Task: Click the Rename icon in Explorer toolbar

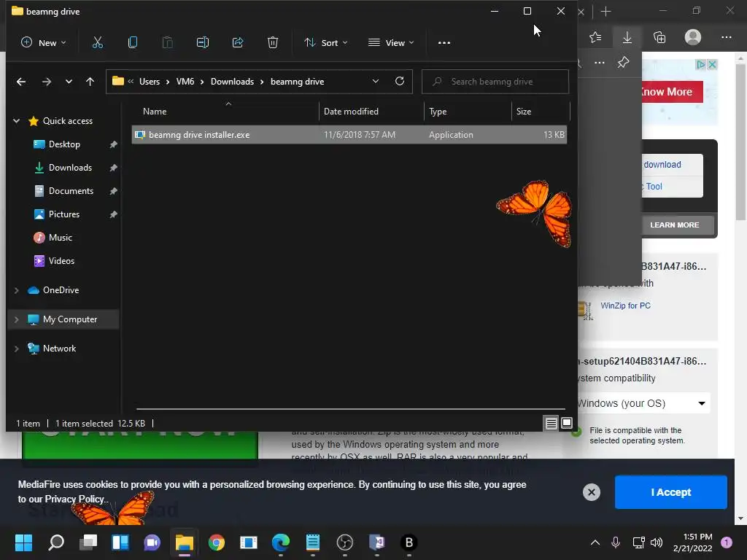Action: coord(203,42)
